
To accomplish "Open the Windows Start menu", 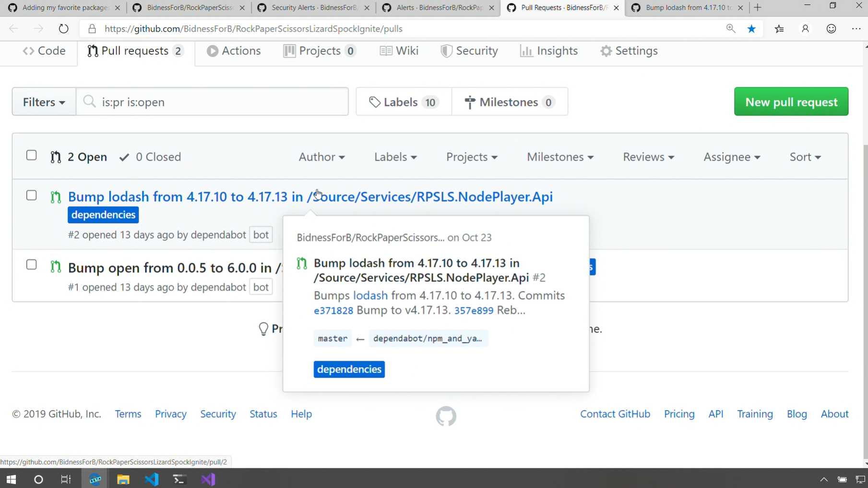I will tap(11, 479).
